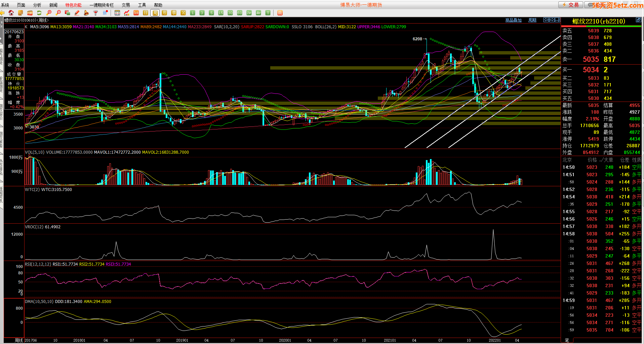Open the trend chart icon

(x=127, y=13)
